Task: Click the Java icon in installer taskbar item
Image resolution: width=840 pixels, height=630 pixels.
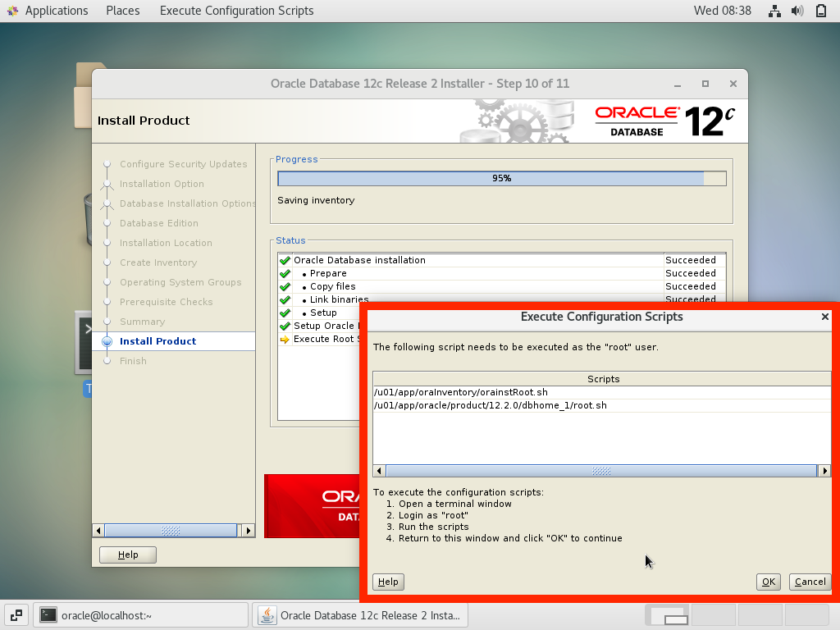Action: tap(267, 615)
